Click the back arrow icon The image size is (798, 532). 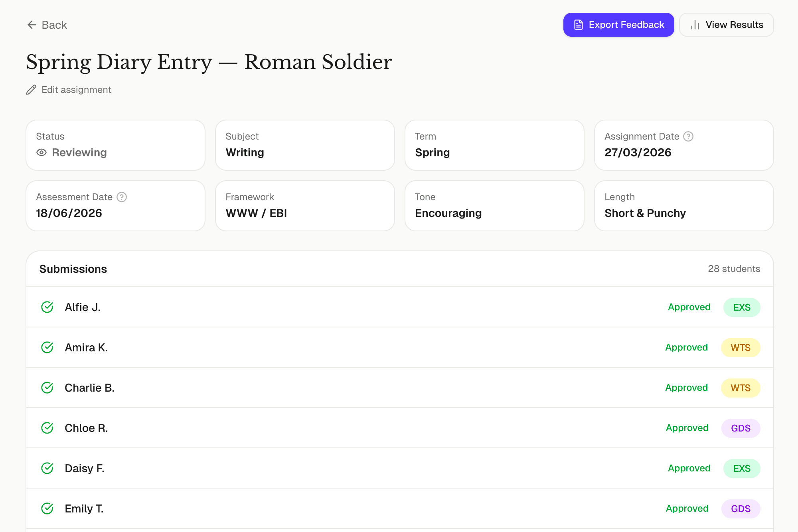click(x=32, y=25)
